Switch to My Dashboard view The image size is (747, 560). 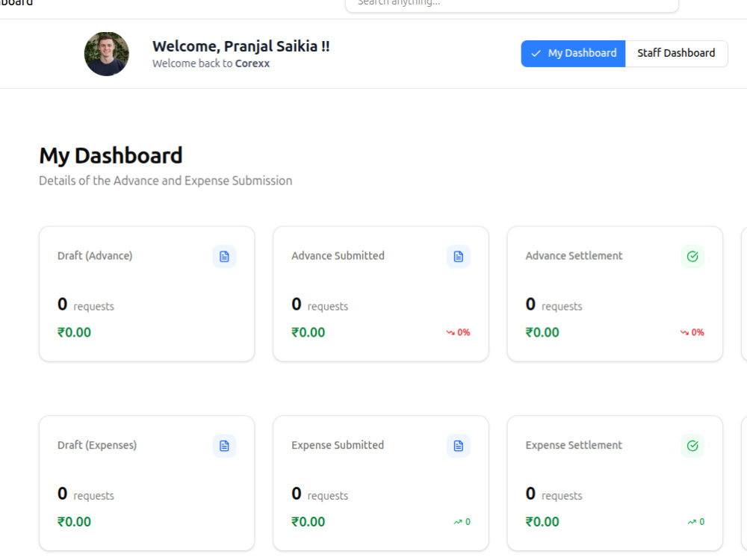(573, 53)
